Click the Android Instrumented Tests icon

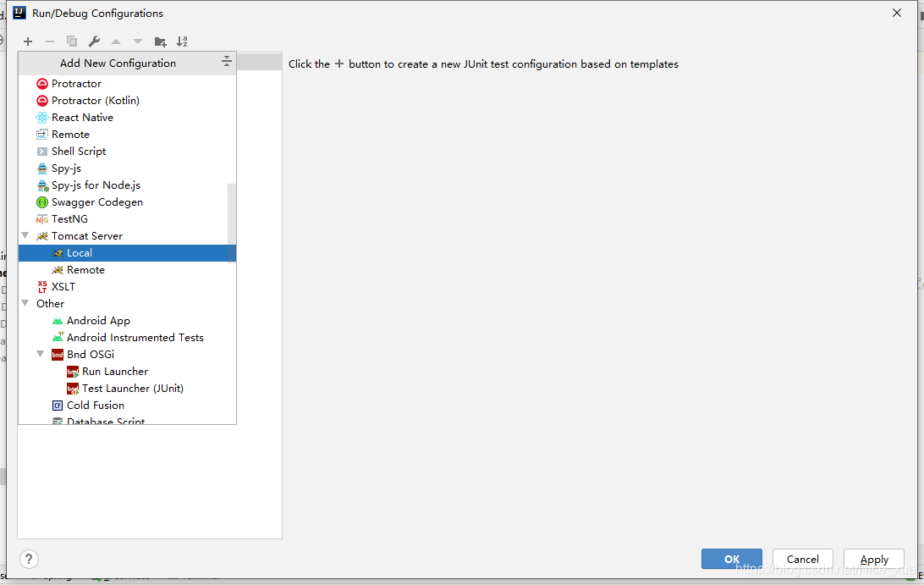point(58,337)
